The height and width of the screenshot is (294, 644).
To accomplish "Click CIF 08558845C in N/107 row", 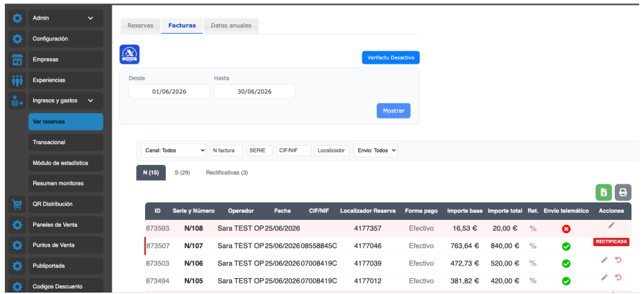I will [x=319, y=246].
